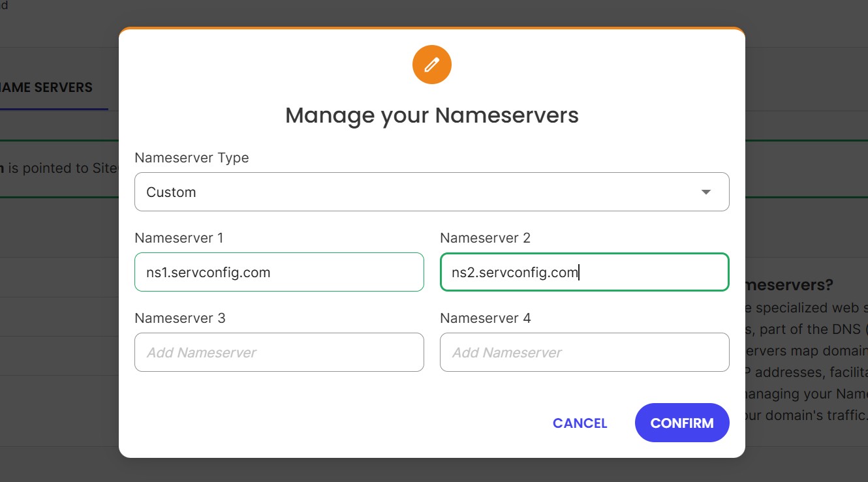
Task: Click the dropdown chevron next to Custom
Action: point(705,192)
